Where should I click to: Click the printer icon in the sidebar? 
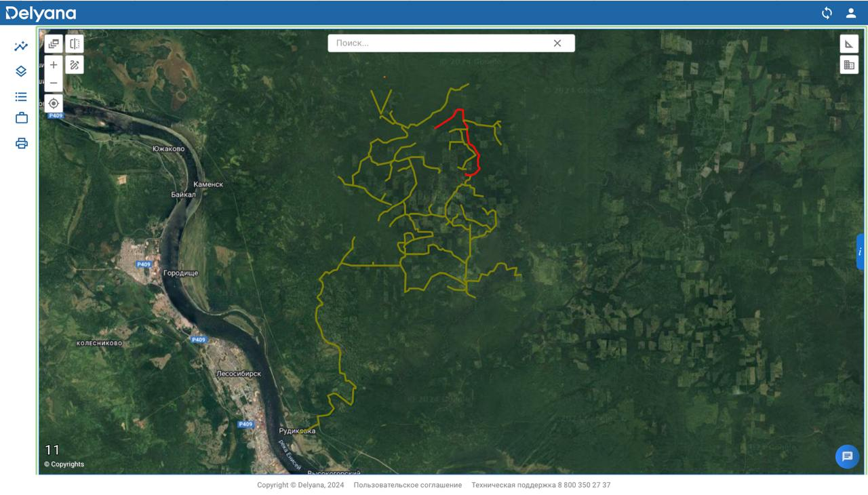[x=21, y=143]
